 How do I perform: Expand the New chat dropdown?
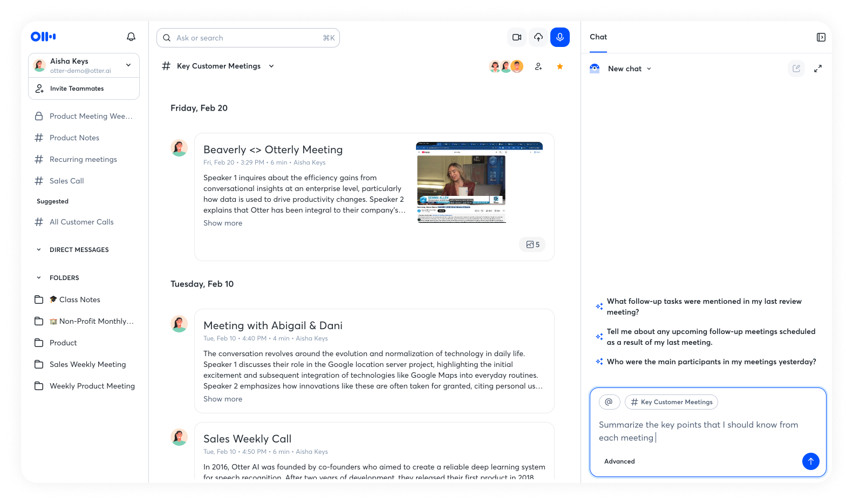pyautogui.click(x=649, y=69)
